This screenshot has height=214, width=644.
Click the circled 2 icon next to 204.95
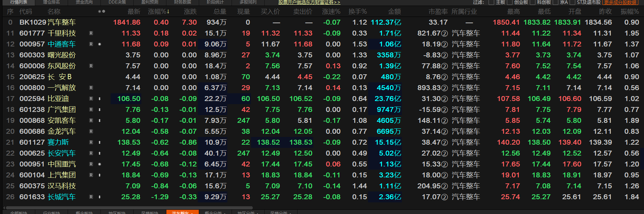tap(444, 187)
